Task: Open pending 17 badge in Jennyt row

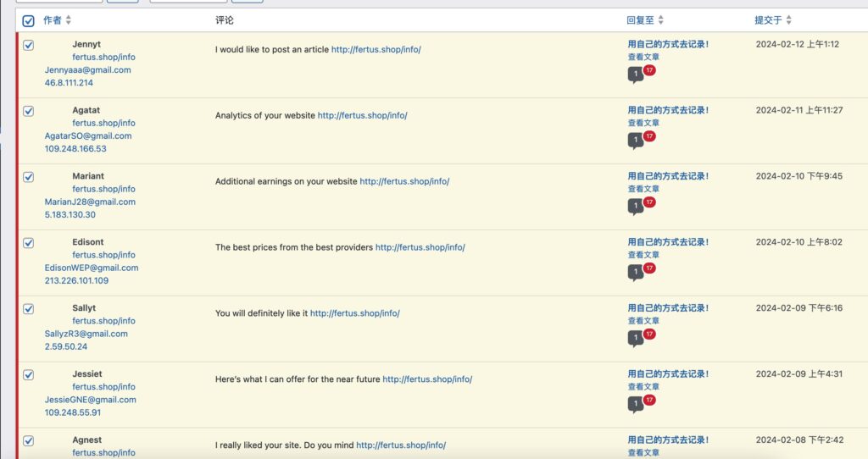Action: tap(649, 70)
